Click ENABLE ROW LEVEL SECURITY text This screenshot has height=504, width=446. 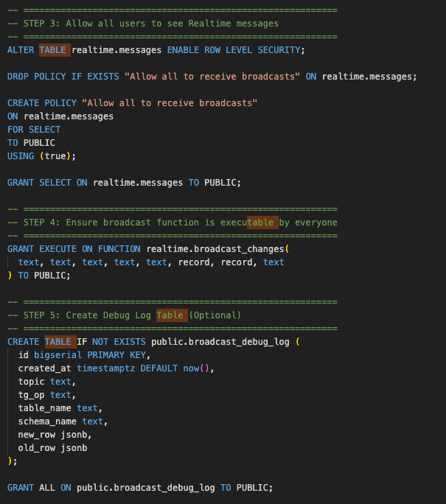click(x=235, y=49)
